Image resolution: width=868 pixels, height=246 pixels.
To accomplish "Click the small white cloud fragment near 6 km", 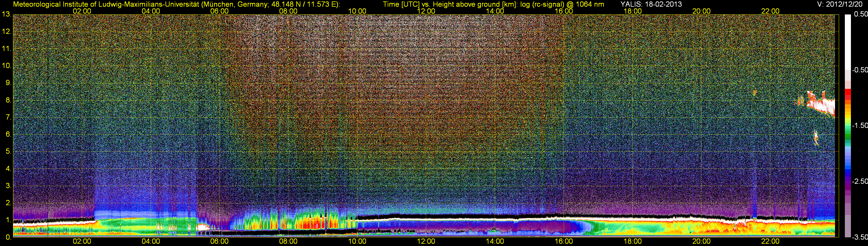I will point(816,137).
